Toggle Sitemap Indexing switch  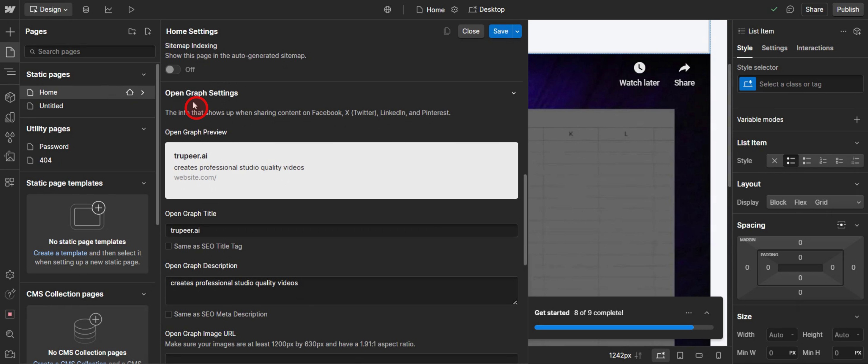(173, 70)
